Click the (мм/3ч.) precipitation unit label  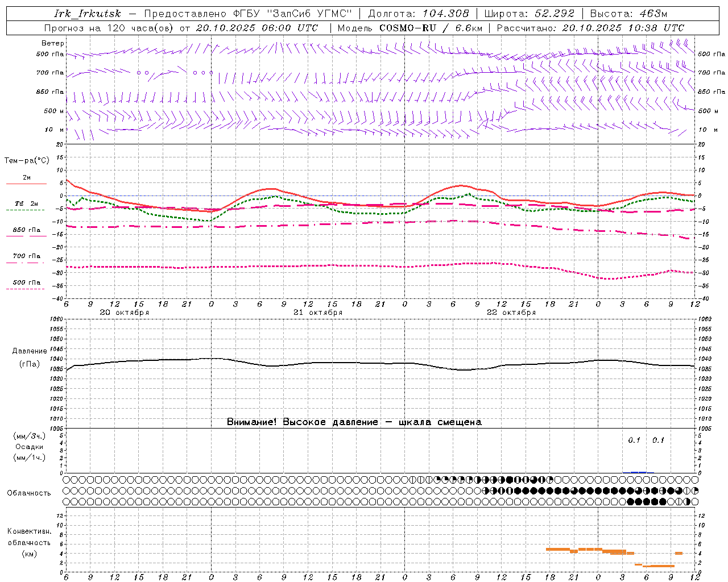29,436
